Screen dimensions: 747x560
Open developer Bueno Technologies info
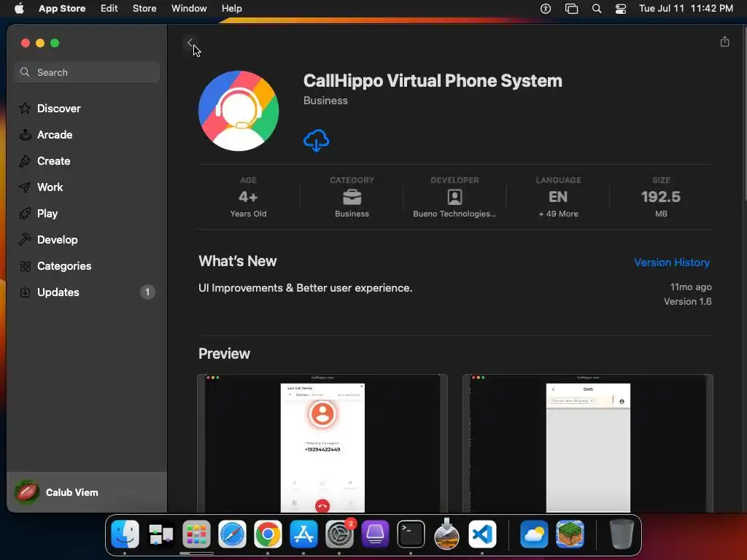pyautogui.click(x=454, y=197)
